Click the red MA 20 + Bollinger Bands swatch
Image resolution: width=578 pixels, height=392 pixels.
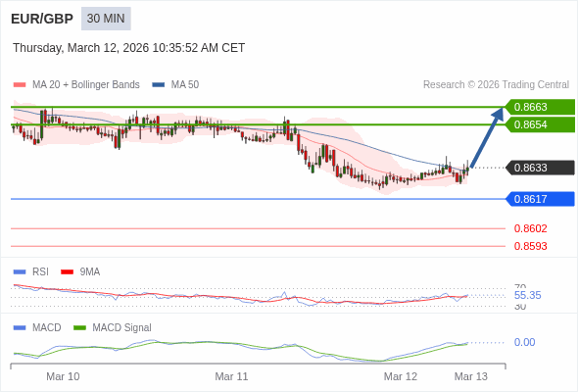(x=20, y=85)
